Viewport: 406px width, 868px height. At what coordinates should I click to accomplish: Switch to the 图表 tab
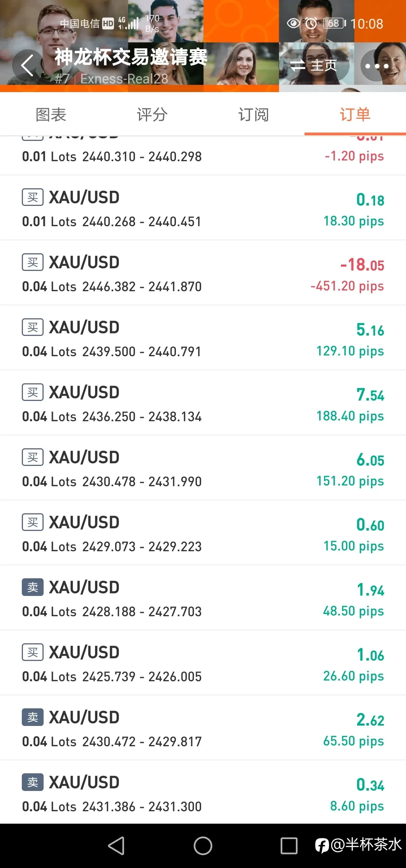click(x=51, y=114)
